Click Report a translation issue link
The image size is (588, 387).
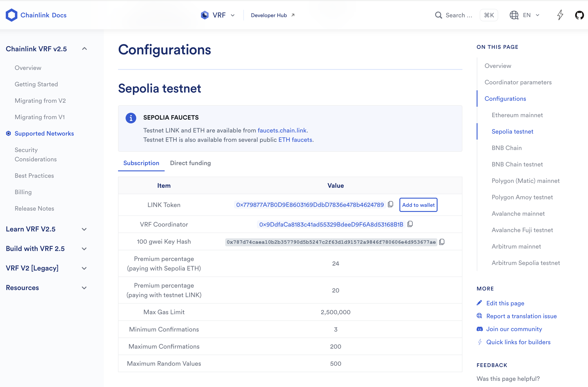click(x=521, y=316)
